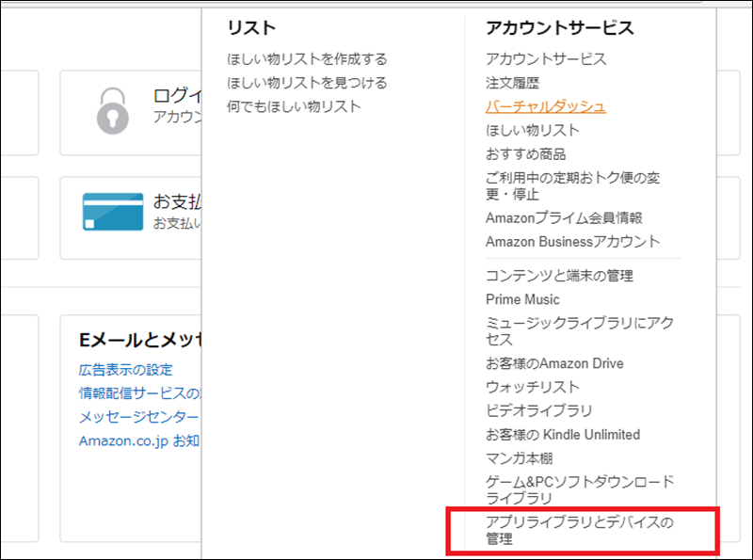Click the orange バーチャルダッシュ link
Viewport: 753px width, 560px height.
coord(546,106)
